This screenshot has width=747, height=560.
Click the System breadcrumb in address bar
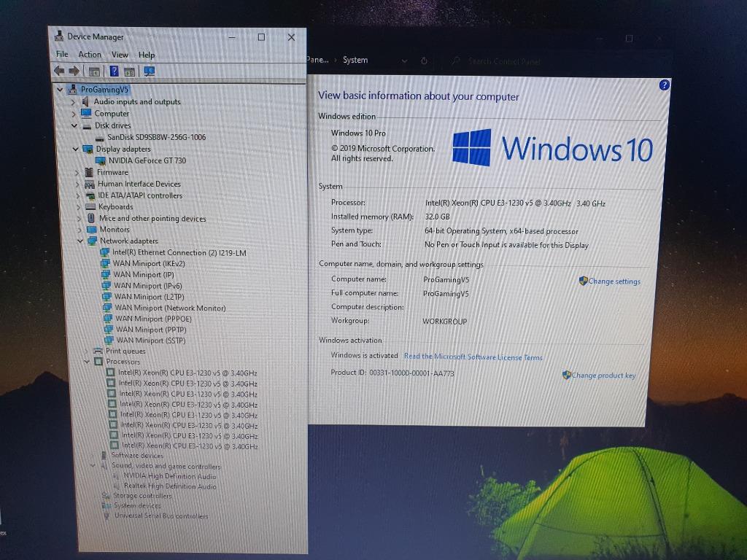(355, 60)
